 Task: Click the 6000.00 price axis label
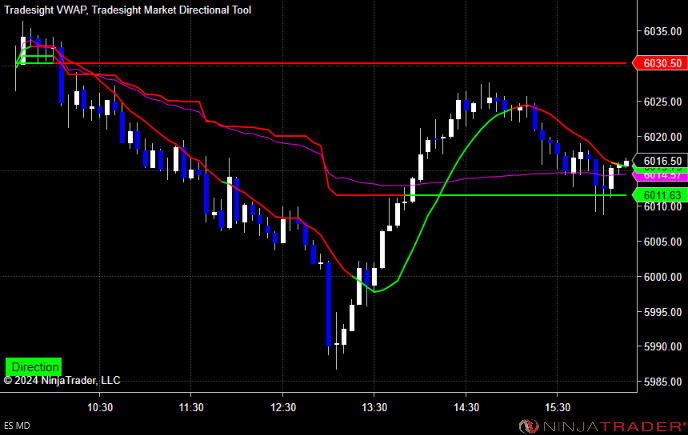click(x=663, y=277)
